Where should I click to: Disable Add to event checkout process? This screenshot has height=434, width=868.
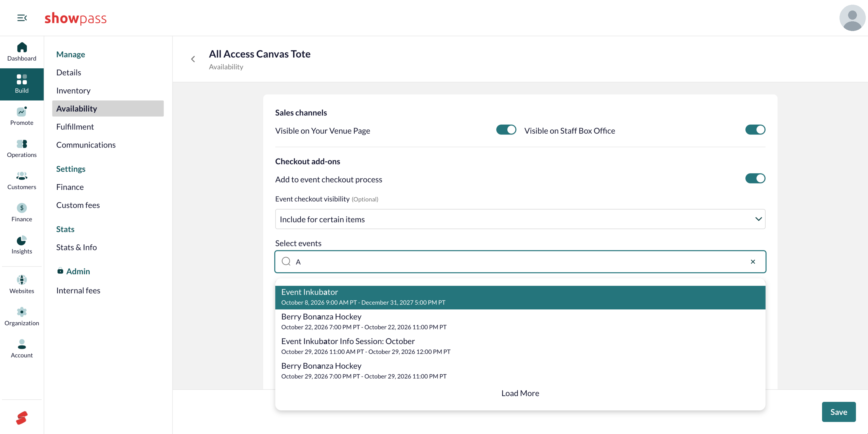click(x=755, y=178)
